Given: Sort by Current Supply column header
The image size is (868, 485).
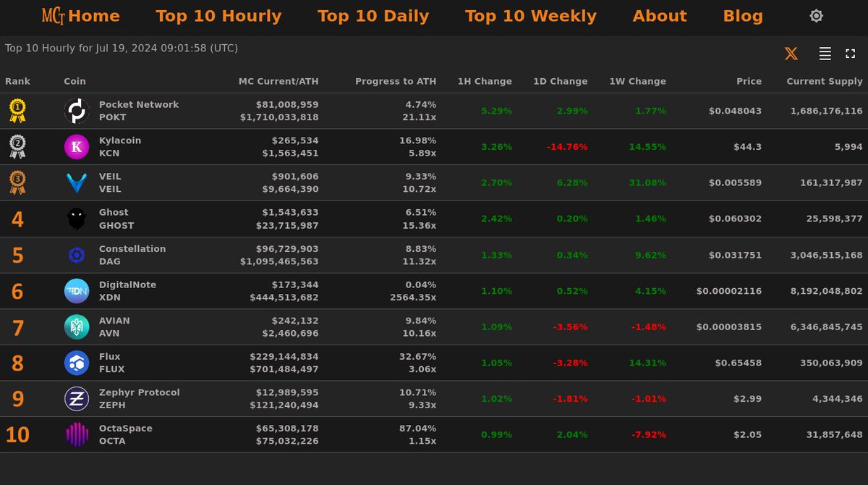Looking at the screenshot, I should pyautogui.click(x=825, y=82).
